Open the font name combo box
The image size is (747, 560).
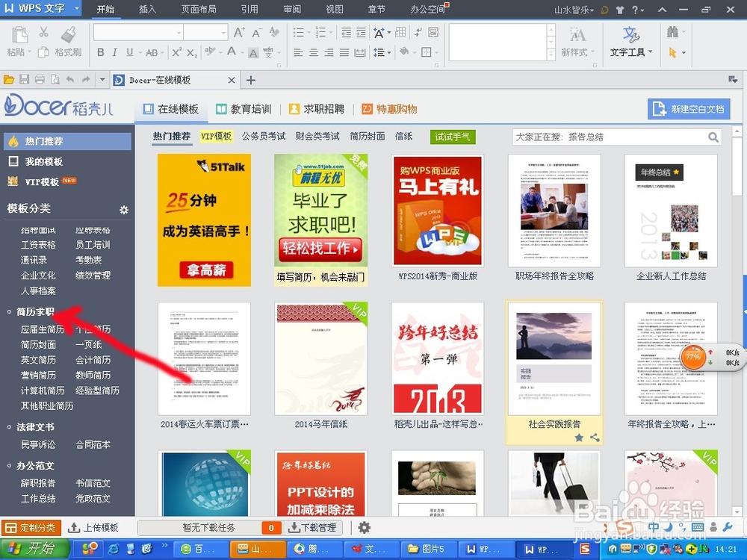click(138, 32)
